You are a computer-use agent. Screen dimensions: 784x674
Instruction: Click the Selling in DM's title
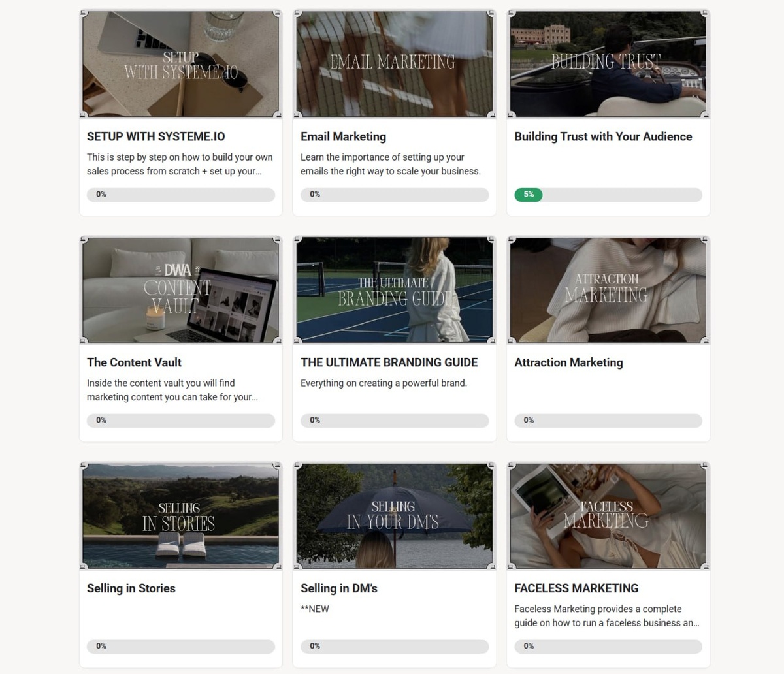pyautogui.click(x=339, y=588)
